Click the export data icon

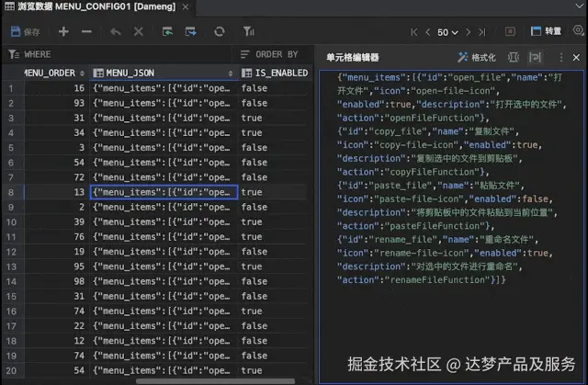point(190,32)
